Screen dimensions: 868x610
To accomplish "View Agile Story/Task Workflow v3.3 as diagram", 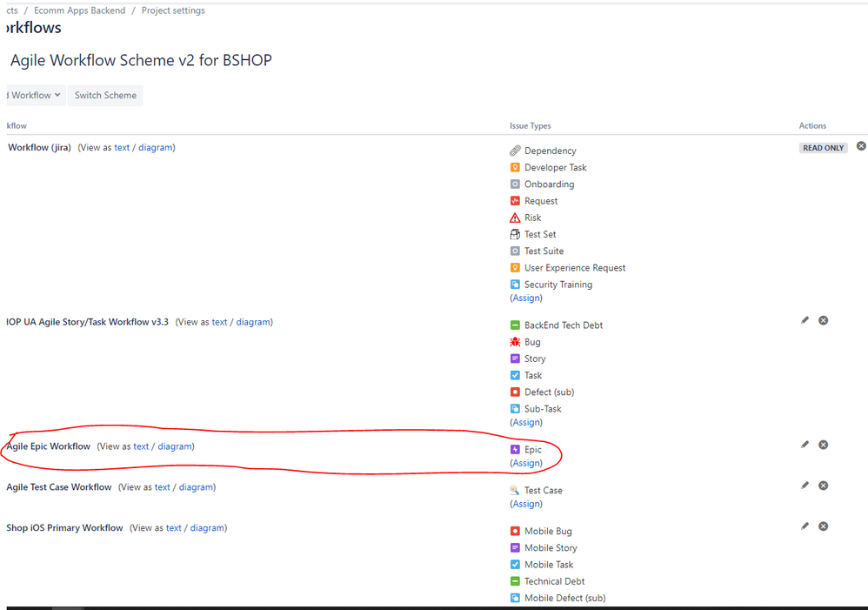I will (x=254, y=322).
